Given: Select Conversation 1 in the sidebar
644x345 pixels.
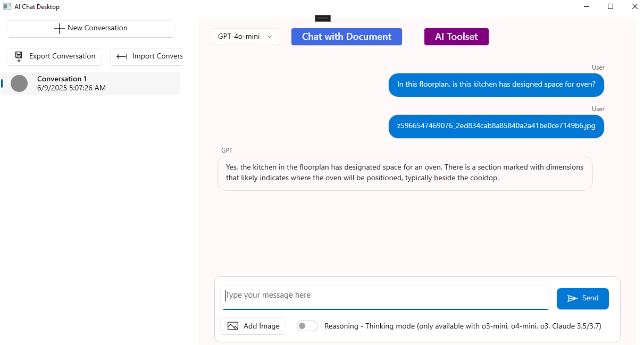Looking at the screenshot, I should click(x=91, y=83).
